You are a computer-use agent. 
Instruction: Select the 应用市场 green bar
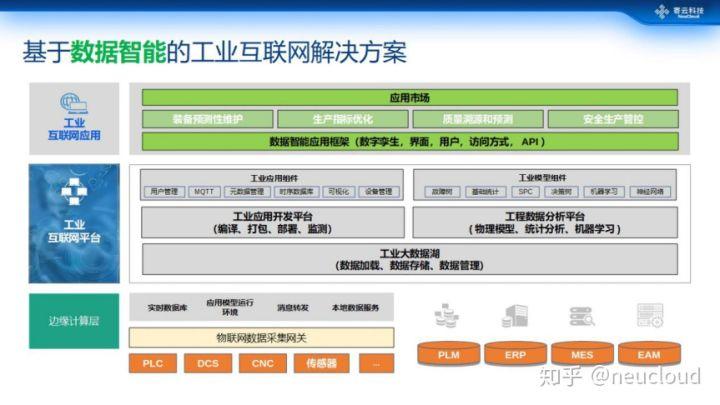click(410, 98)
